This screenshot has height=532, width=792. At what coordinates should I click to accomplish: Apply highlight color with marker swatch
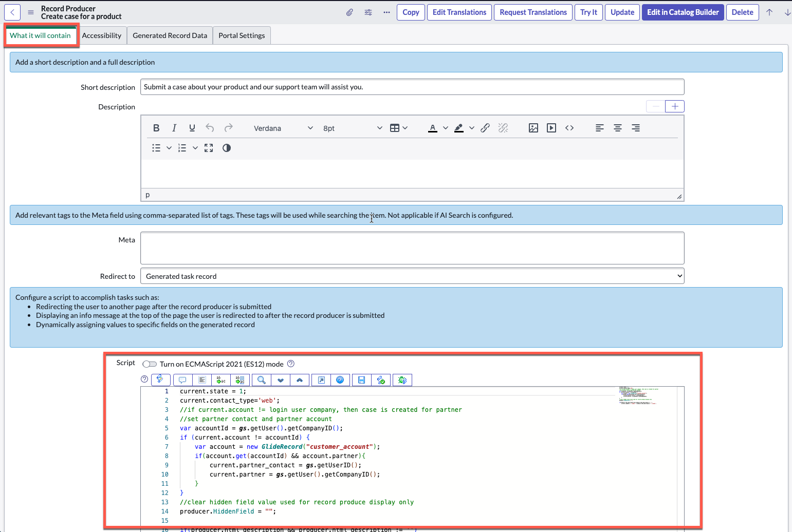(x=459, y=128)
